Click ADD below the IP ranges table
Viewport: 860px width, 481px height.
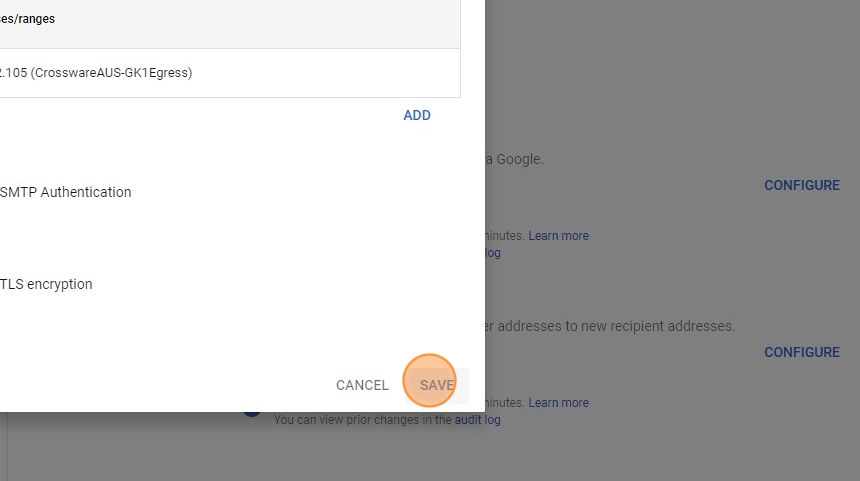(x=417, y=115)
